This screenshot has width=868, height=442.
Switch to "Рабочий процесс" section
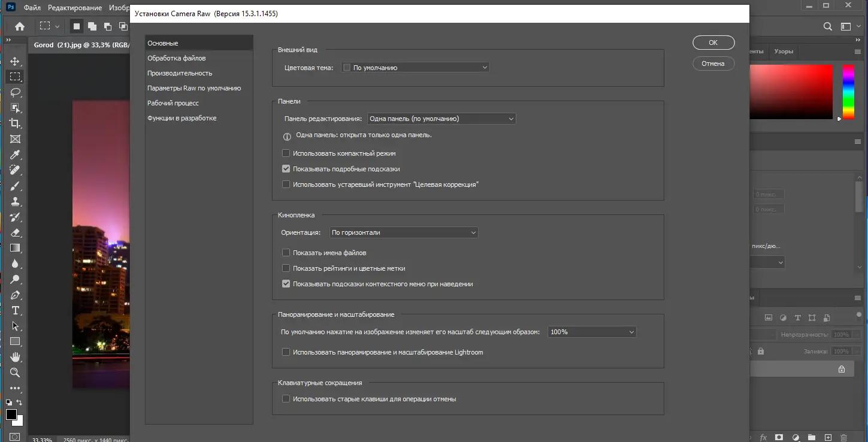199,103
